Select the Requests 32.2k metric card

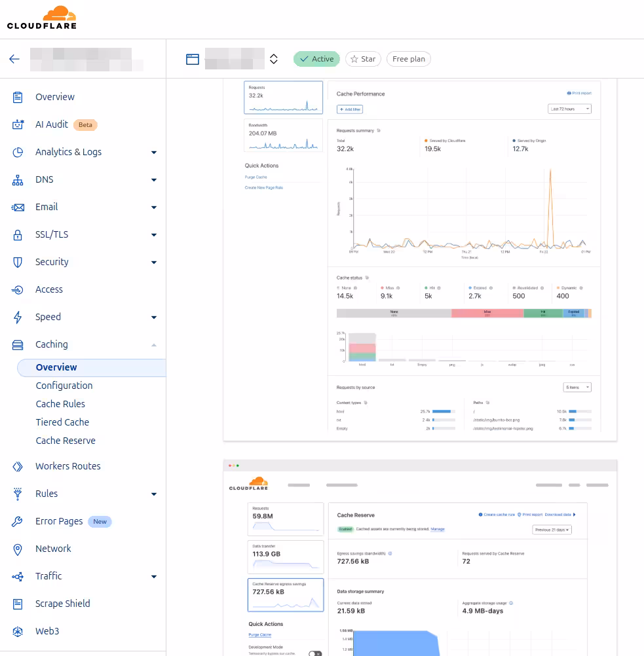[283, 97]
